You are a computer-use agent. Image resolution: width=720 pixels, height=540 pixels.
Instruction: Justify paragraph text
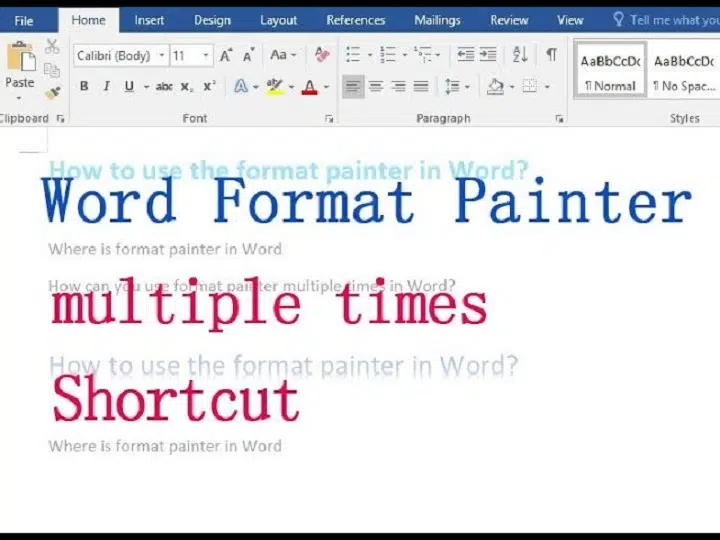coord(421,86)
